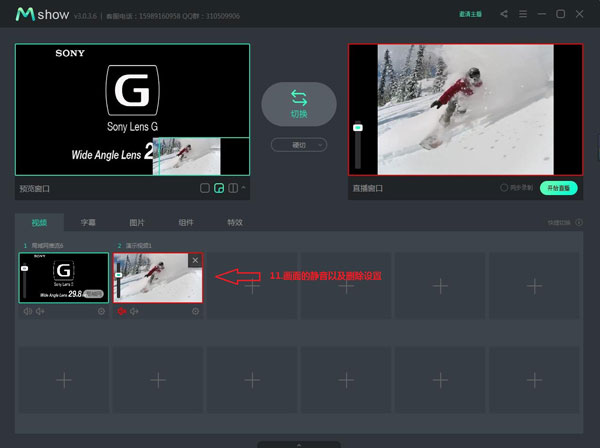Image resolution: width=600 pixels, height=448 pixels.
Task: Click the gray badge on source 1 thumbnail
Action: (x=94, y=294)
